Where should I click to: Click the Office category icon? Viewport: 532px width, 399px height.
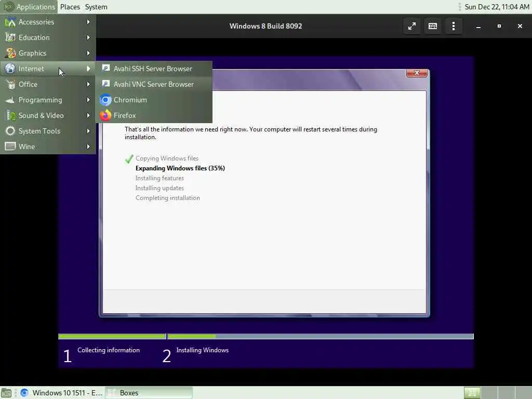click(10, 85)
